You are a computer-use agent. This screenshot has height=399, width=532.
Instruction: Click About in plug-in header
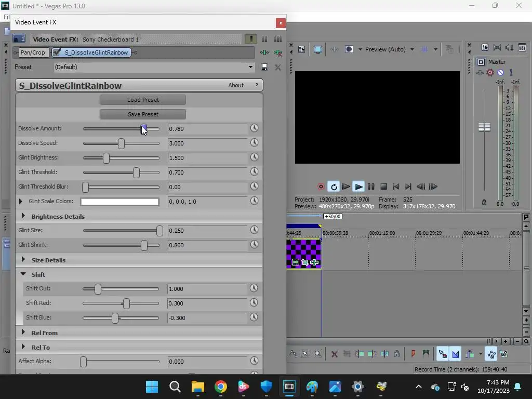click(236, 85)
